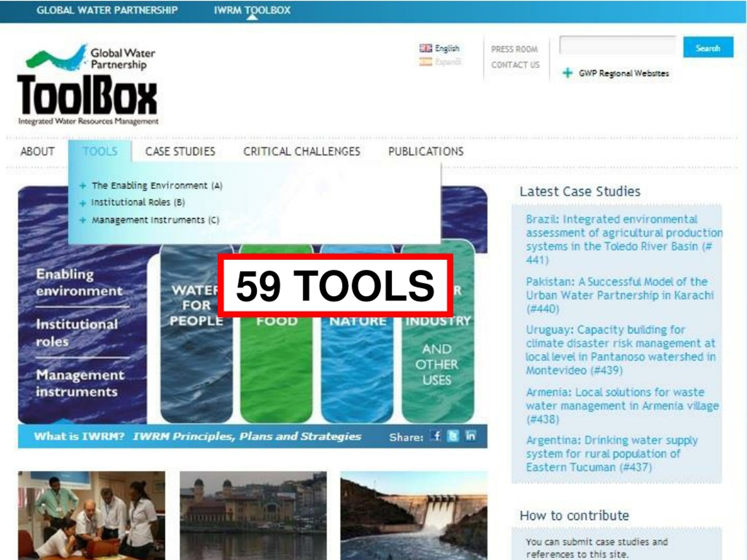Click plus icon next to Management Instruments (C)
This screenshot has height=560, width=747.
83,220
